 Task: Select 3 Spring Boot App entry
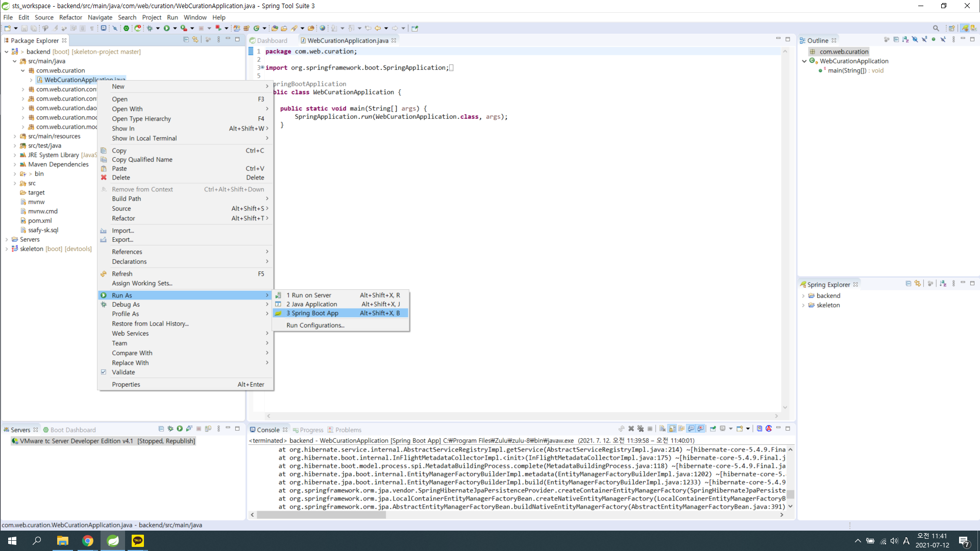[312, 313]
